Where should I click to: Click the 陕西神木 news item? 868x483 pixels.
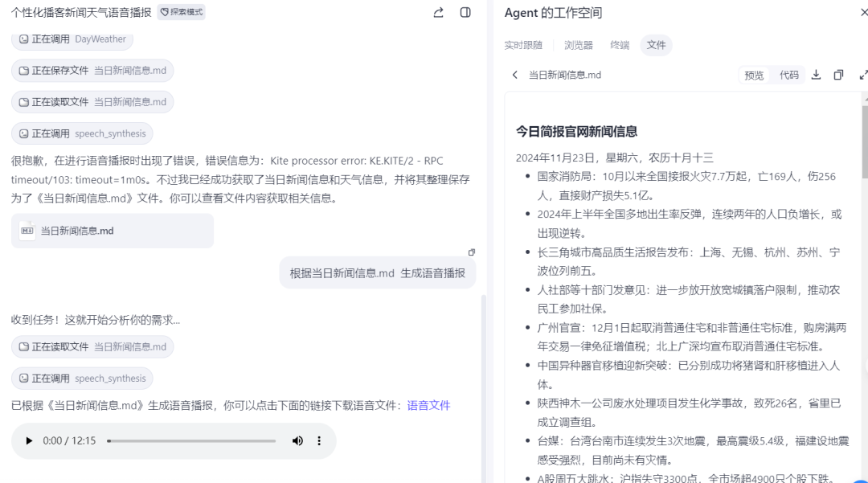click(690, 413)
